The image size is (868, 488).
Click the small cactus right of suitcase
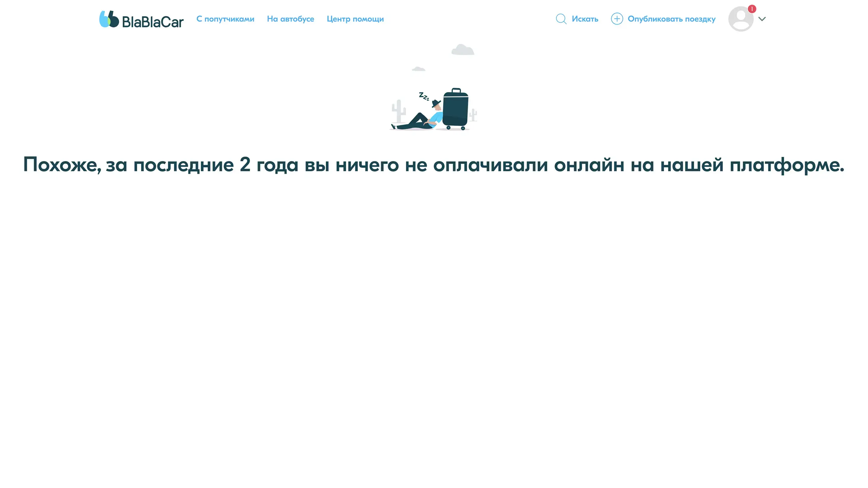[473, 115]
